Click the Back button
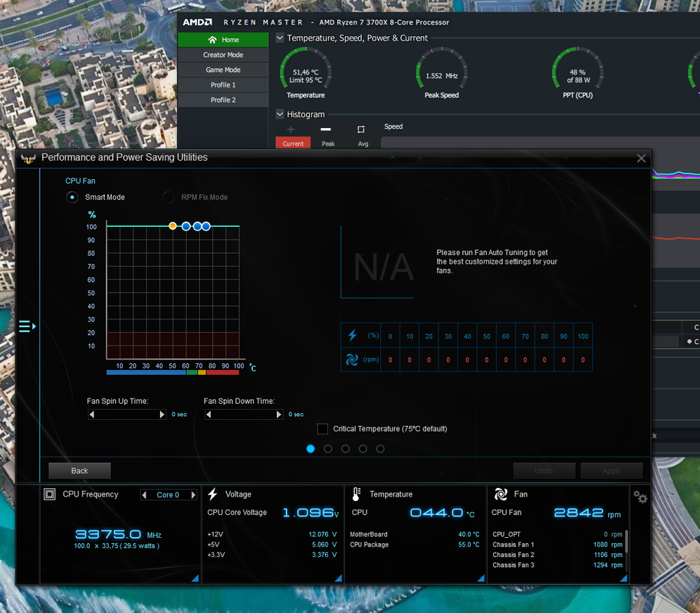The width and height of the screenshot is (700, 613). click(80, 470)
